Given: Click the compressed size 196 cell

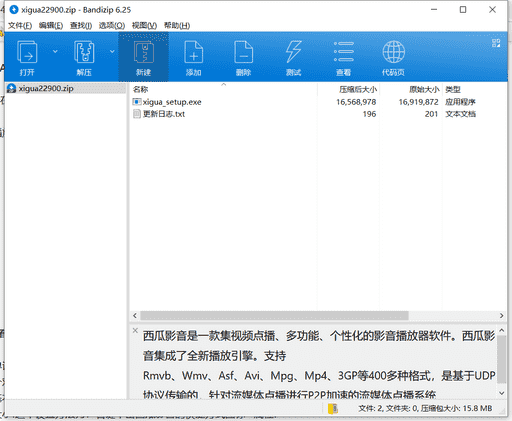Looking at the screenshot, I should click(369, 114).
